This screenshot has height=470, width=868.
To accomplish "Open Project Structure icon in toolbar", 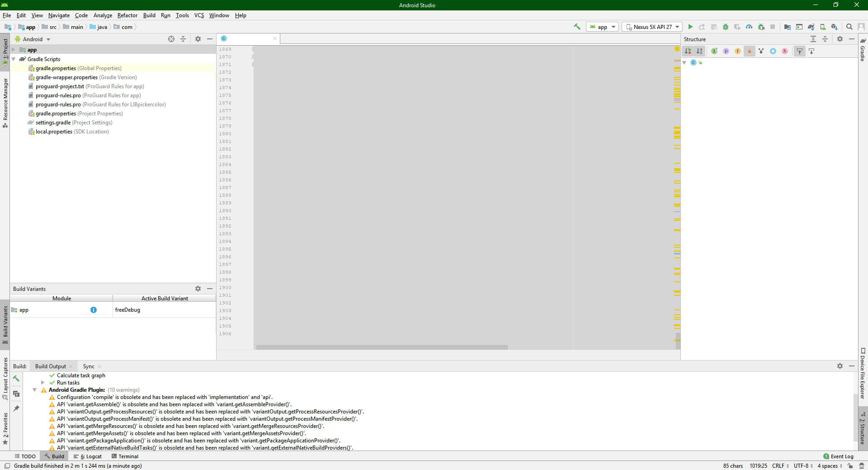I will tap(787, 27).
